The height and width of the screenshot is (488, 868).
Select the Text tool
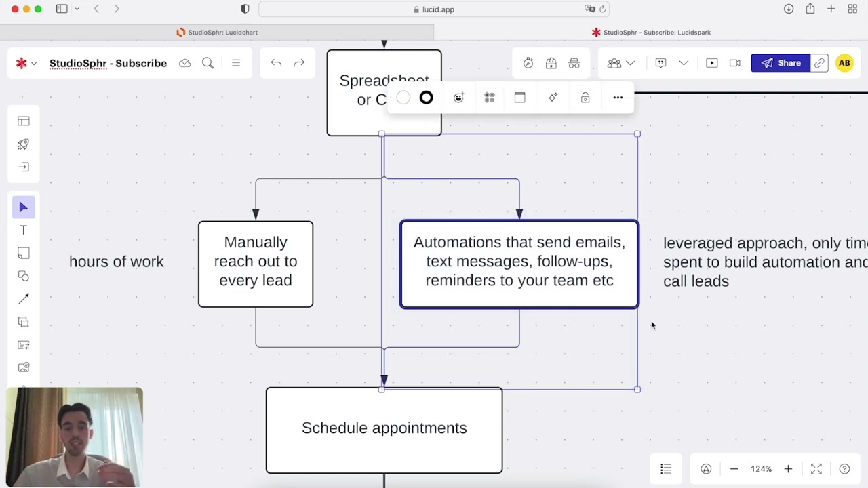coord(24,230)
